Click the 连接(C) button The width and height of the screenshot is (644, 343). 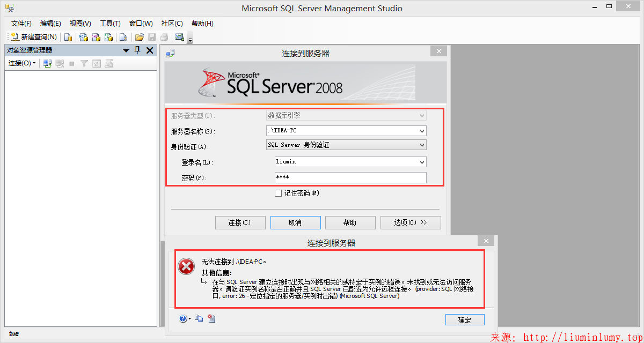pos(240,222)
